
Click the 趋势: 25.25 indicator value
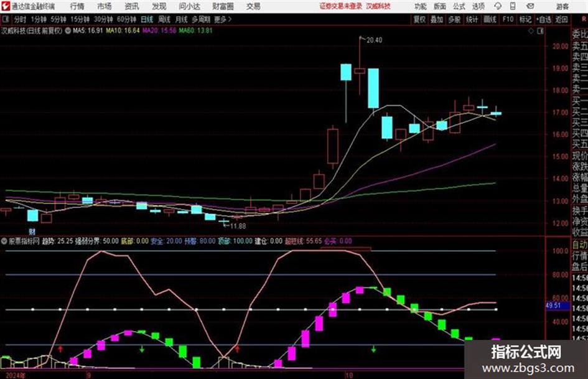pos(57,241)
